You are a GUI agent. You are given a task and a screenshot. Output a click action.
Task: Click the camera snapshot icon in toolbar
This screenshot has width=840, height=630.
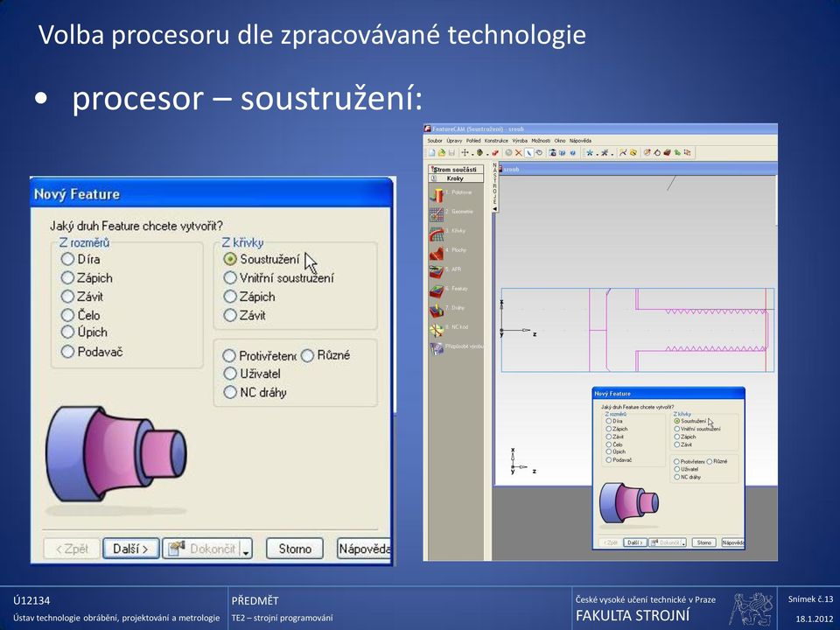(552, 152)
